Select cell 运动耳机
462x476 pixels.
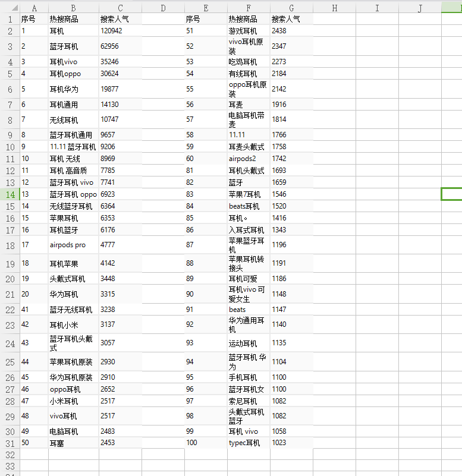(x=249, y=343)
